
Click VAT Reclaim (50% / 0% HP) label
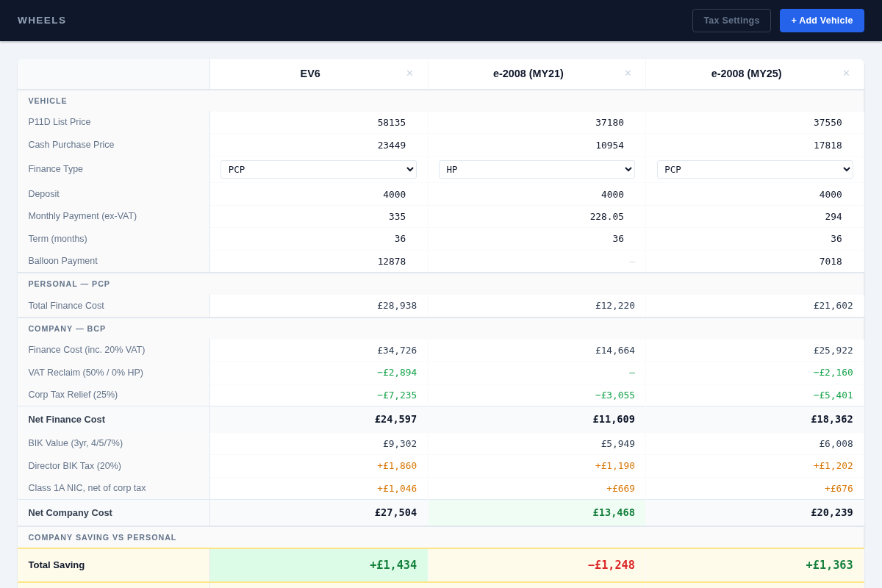tap(86, 373)
